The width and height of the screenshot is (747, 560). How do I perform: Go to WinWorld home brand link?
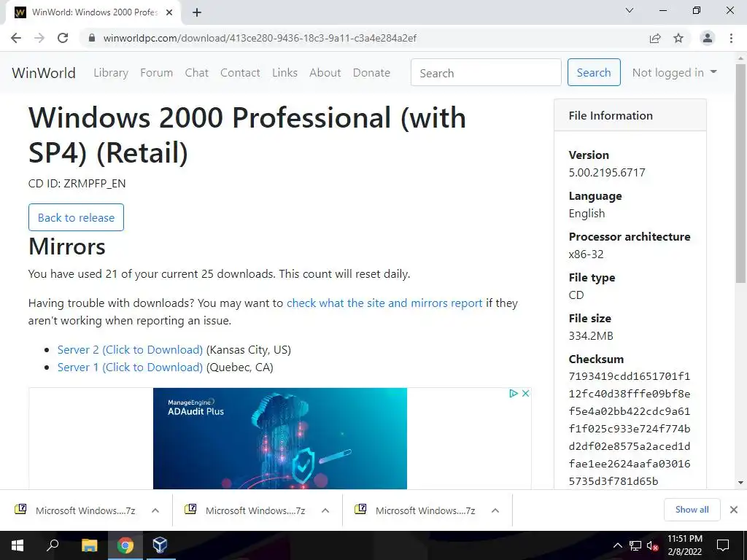click(44, 73)
